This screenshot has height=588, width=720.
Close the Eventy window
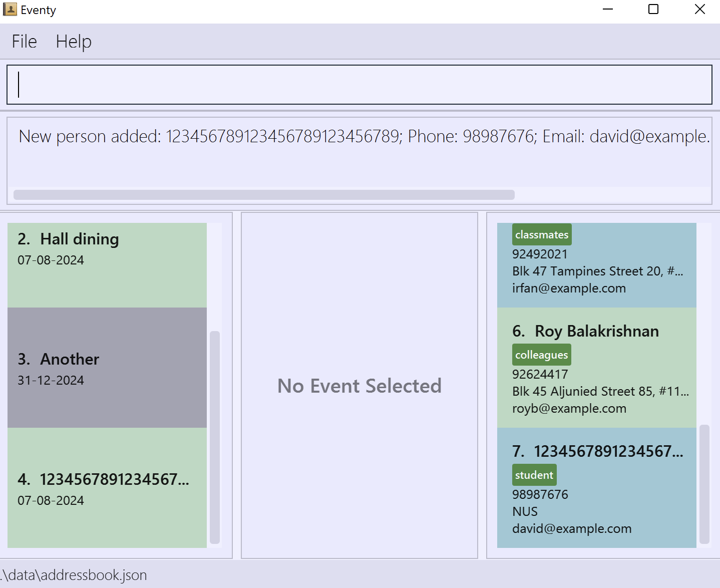(700, 10)
